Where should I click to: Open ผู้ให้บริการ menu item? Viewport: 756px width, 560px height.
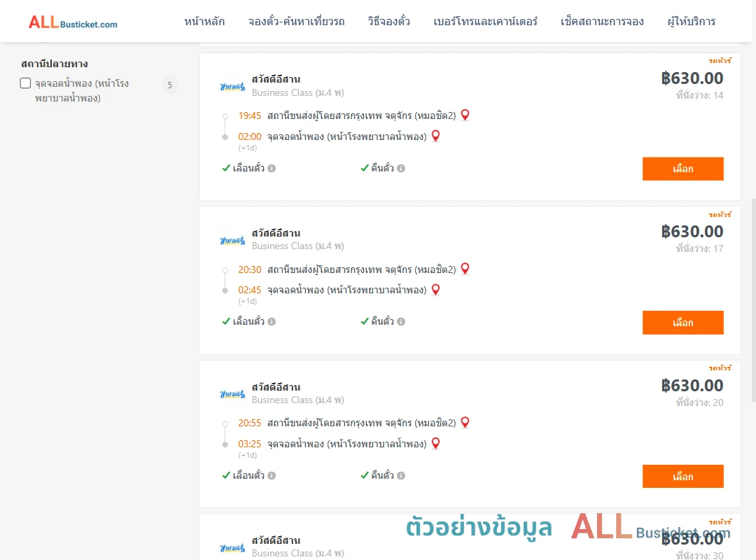[x=692, y=22]
